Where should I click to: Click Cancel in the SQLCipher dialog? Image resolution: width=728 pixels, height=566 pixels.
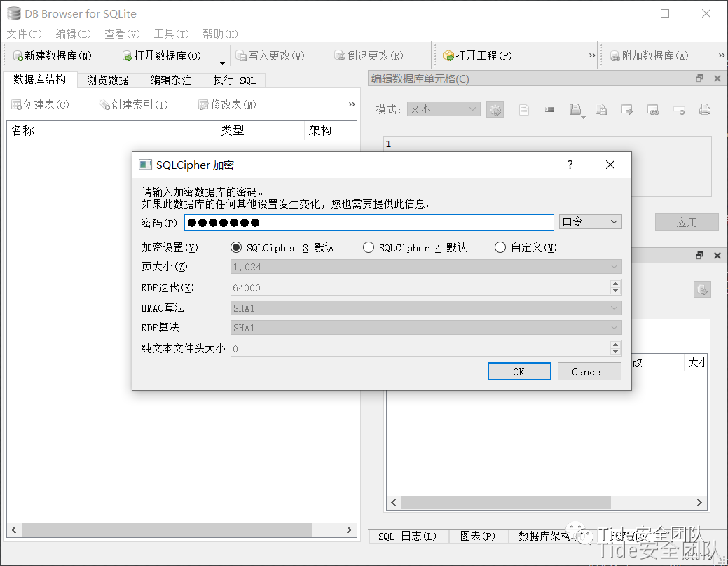click(x=589, y=371)
